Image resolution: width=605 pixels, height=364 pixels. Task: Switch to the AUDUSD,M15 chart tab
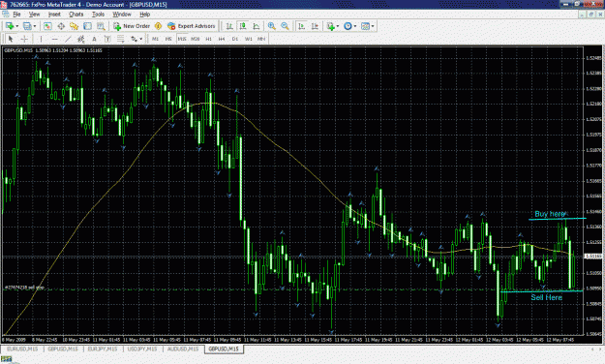coord(183,349)
